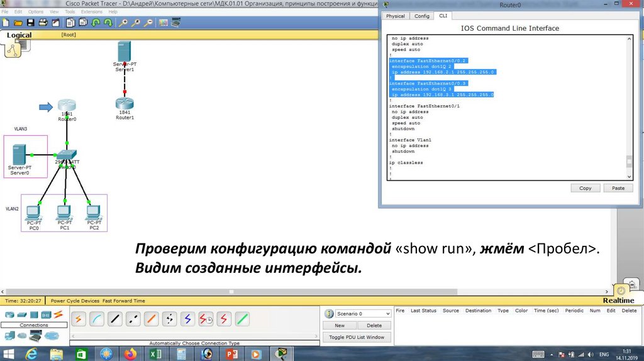
Task: Open the Scenario 0 dropdown
Action: (363, 314)
